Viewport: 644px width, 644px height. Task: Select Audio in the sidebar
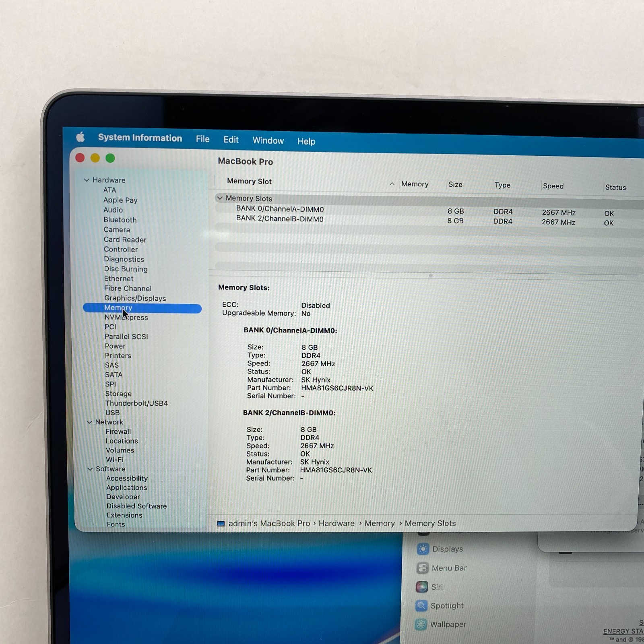[113, 210]
